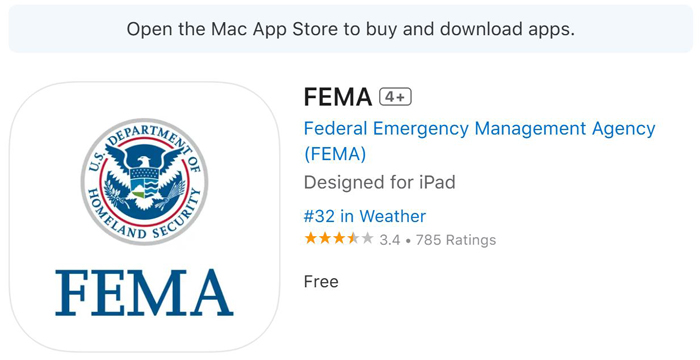
Task: Click the 3.4 average rating number
Action: pyautogui.click(x=390, y=240)
